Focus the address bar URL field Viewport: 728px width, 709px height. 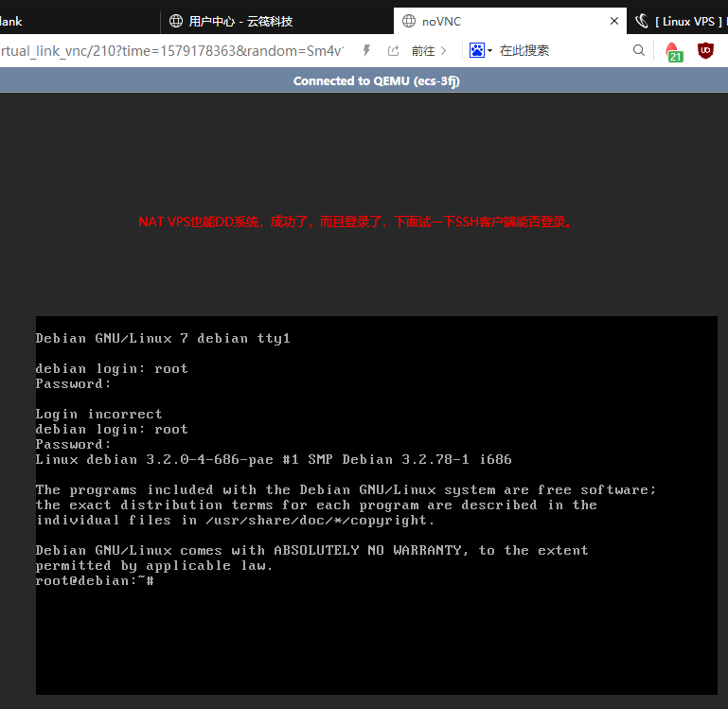[170, 50]
